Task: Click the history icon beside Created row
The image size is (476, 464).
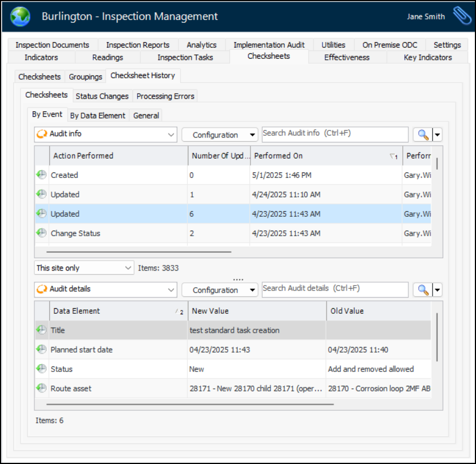Action: [42, 175]
